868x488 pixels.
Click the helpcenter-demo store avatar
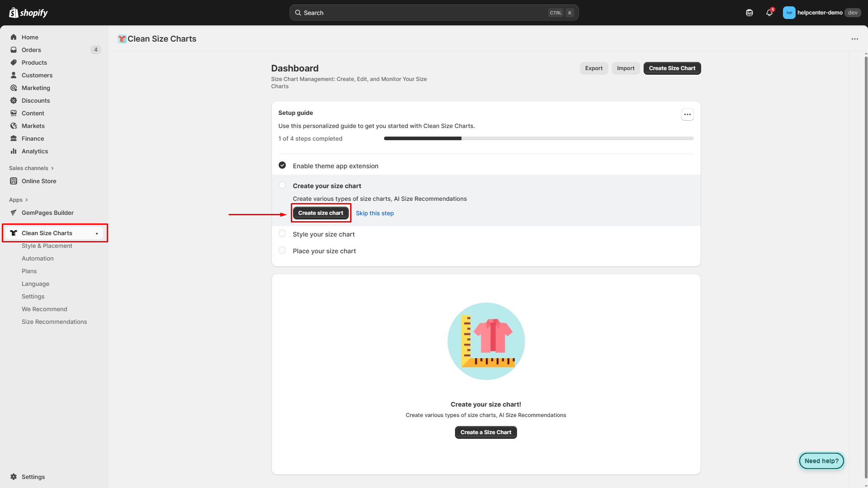[x=789, y=13]
